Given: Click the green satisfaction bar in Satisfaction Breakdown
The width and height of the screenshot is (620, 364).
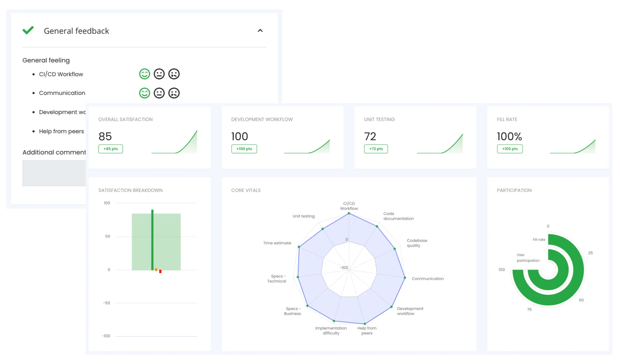Looking at the screenshot, I should (x=152, y=239).
